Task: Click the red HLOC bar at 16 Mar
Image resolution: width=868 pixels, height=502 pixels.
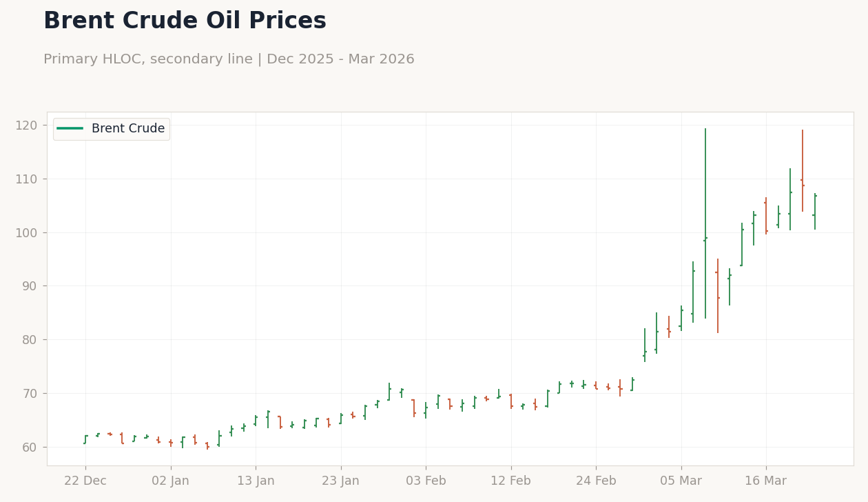Action: (x=765, y=216)
